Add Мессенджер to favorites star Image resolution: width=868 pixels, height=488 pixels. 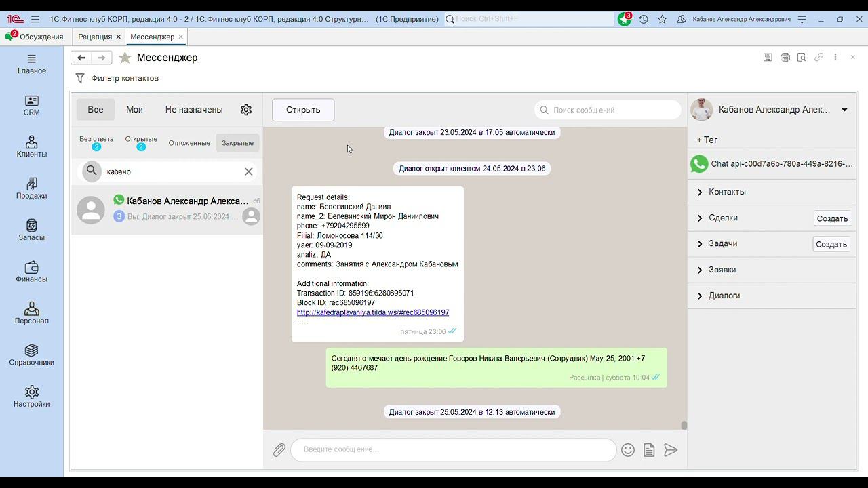tap(125, 58)
